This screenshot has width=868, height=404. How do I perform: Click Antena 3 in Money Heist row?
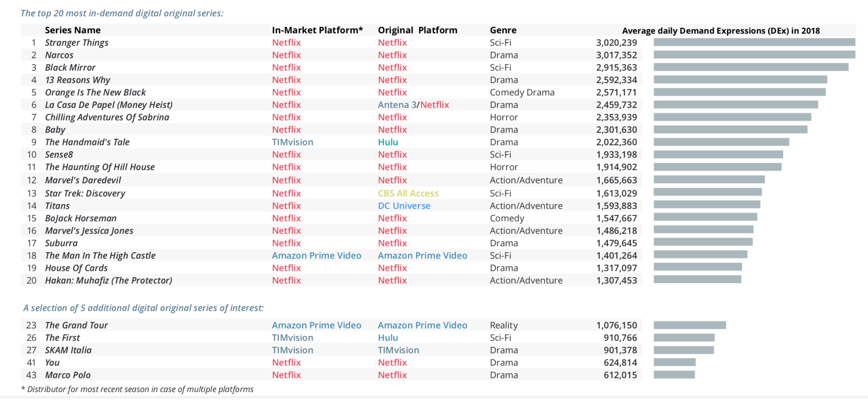(x=397, y=105)
